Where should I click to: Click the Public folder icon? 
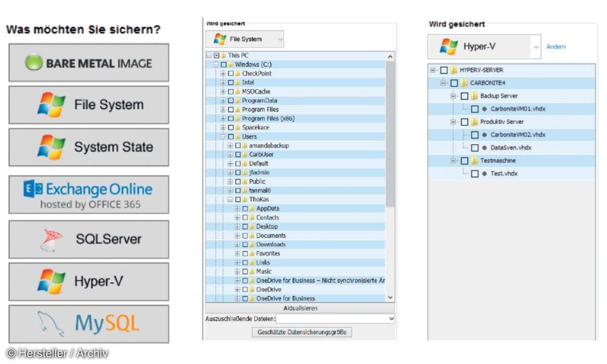(245, 181)
